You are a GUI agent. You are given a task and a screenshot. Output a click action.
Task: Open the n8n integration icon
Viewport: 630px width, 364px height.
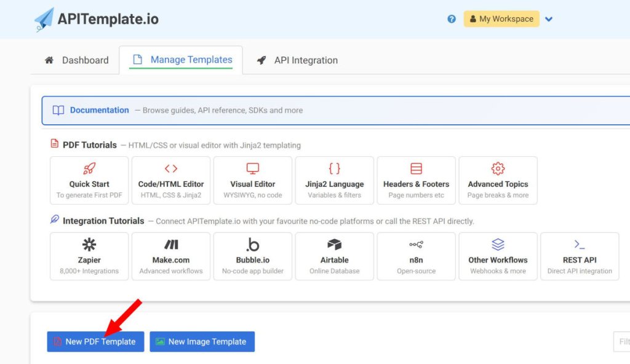pos(417,244)
